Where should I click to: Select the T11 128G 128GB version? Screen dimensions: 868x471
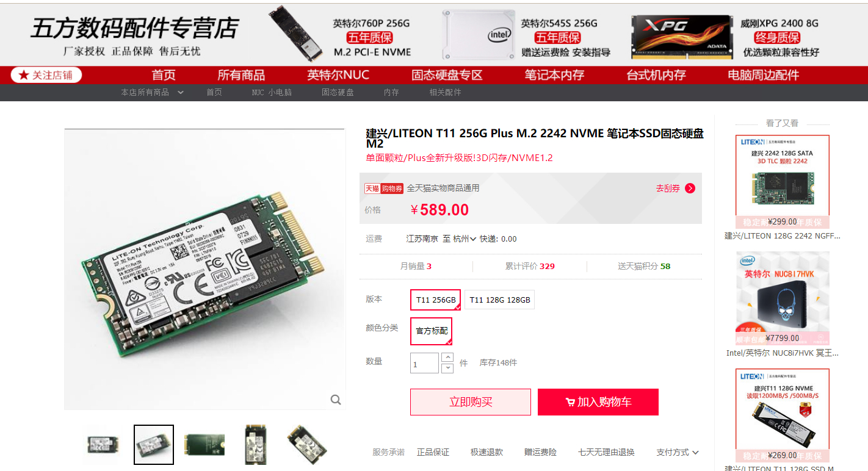pyautogui.click(x=499, y=300)
